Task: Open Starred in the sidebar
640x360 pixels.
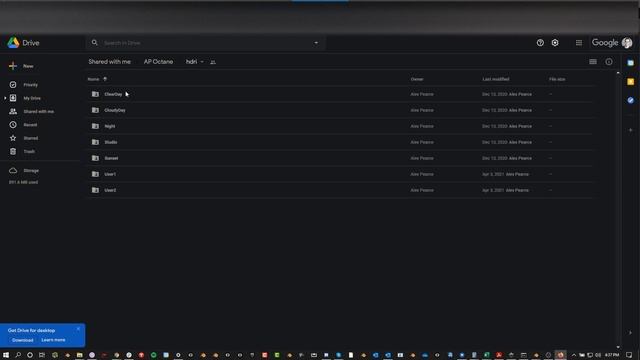Action: (x=31, y=138)
